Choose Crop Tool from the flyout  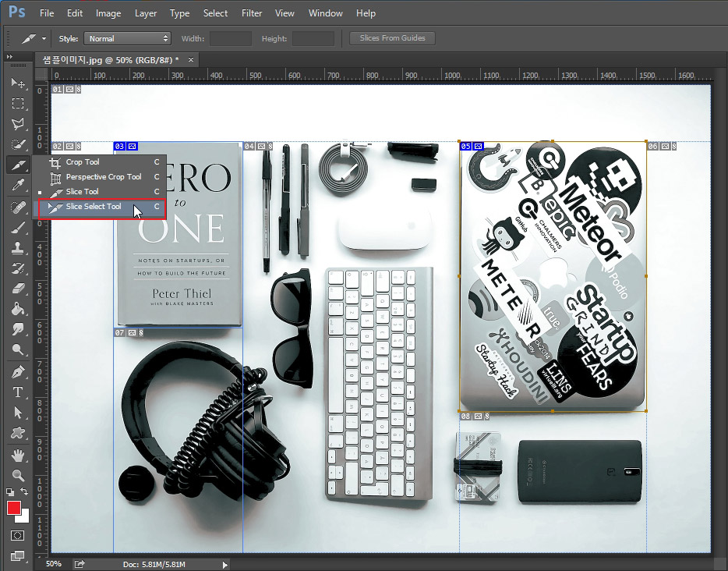[99, 161]
